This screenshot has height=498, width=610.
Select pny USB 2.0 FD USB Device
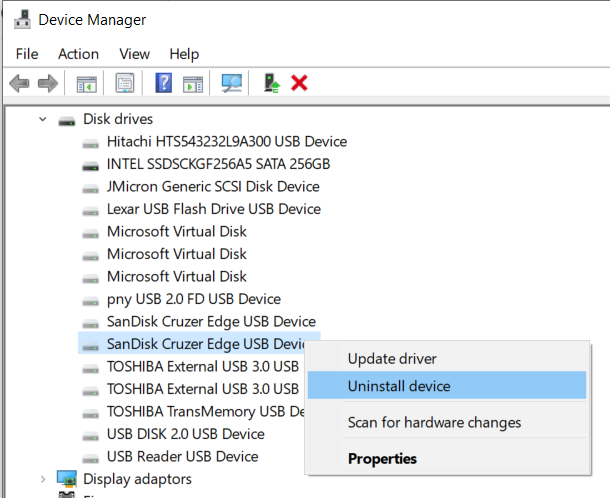click(x=194, y=299)
